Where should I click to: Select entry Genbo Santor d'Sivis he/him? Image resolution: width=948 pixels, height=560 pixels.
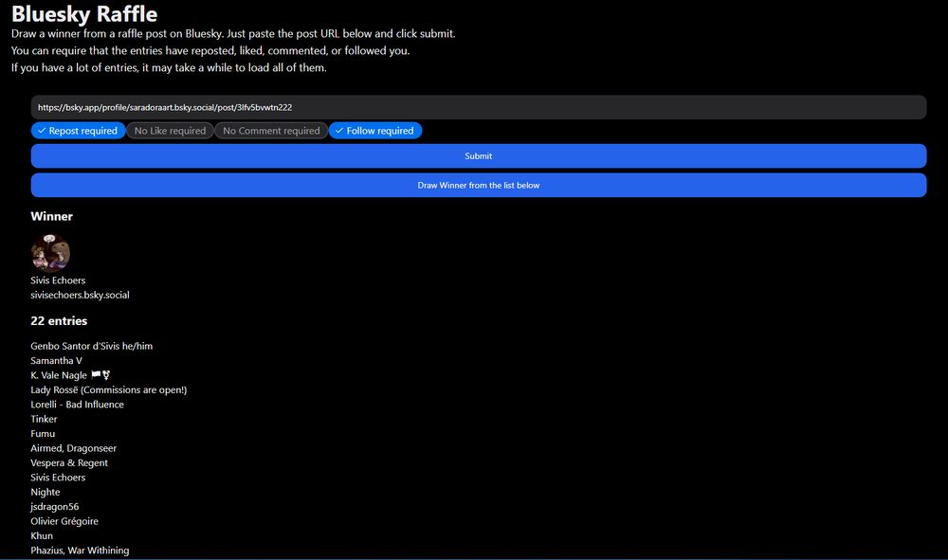tap(91, 346)
